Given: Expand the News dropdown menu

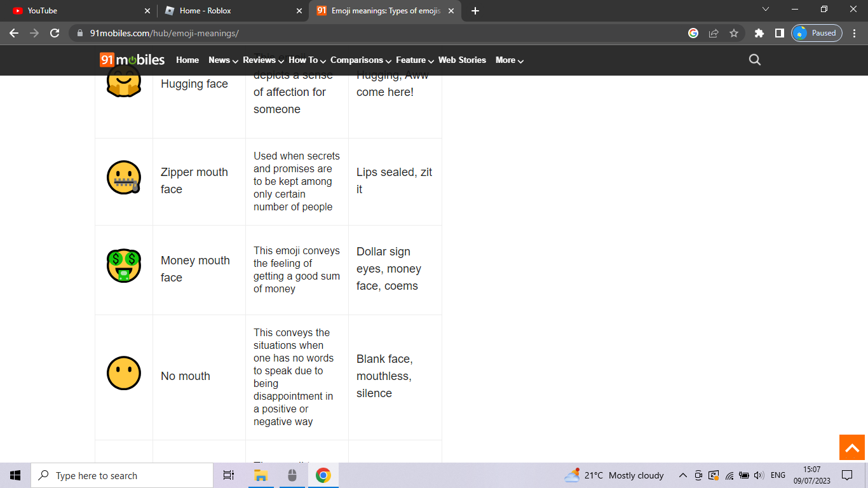Looking at the screenshot, I should (x=223, y=60).
